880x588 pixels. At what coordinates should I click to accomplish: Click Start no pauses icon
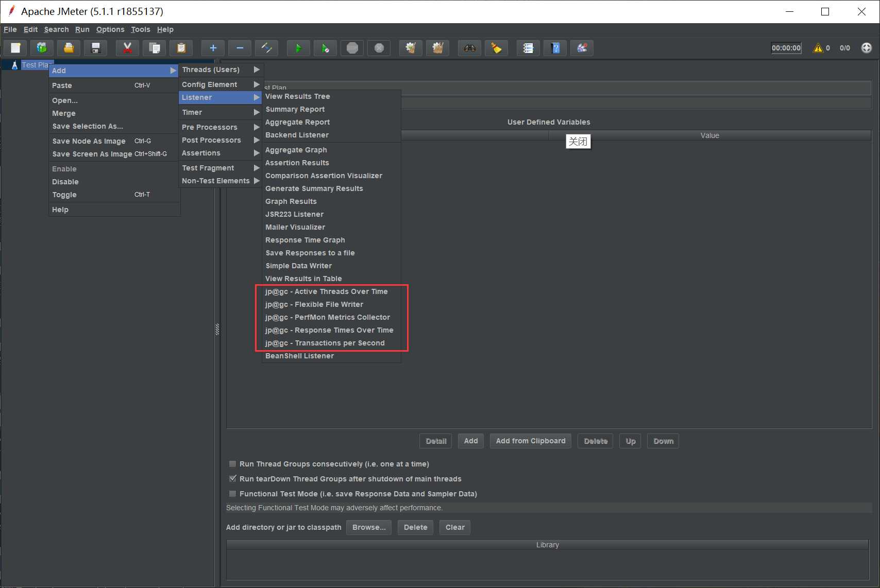pyautogui.click(x=325, y=48)
